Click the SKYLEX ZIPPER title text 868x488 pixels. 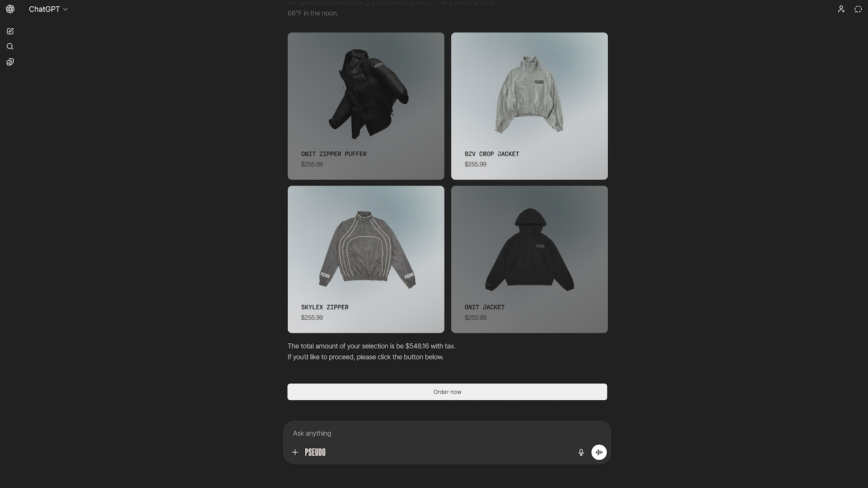(x=325, y=307)
